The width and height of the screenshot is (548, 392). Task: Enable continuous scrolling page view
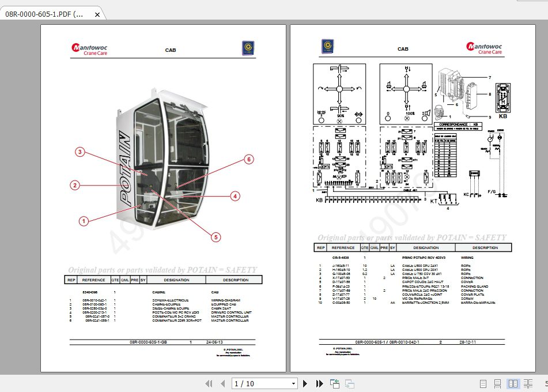tap(497, 383)
